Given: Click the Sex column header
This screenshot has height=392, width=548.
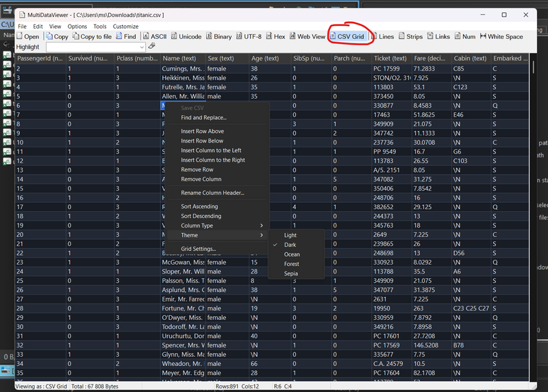Looking at the screenshot, I should (x=227, y=58).
